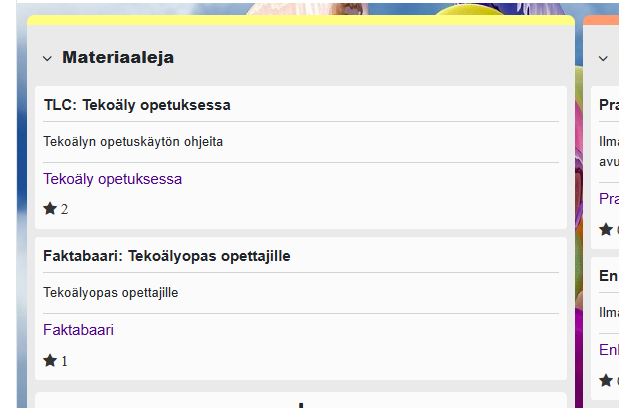Image resolution: width=619 pixels, height=408 pixels.
Task: Select the "Faktabaari: Tekoälyopas opettajille" card title
Action: coord(166,256)
